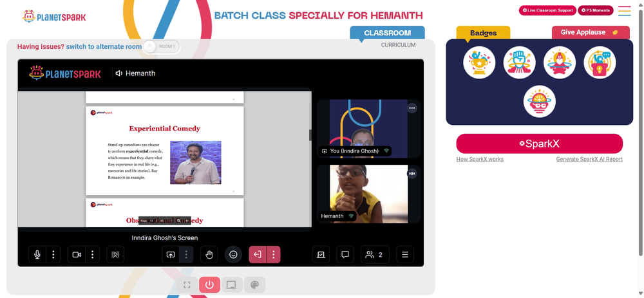This screenshot has width=644, height=298.
Task: Open the emoji reactions smiley icon
Action: [233, 254]
